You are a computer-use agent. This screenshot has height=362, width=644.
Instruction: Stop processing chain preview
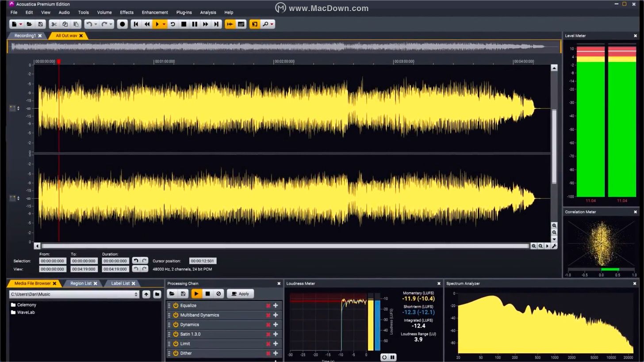coord(207,293)
